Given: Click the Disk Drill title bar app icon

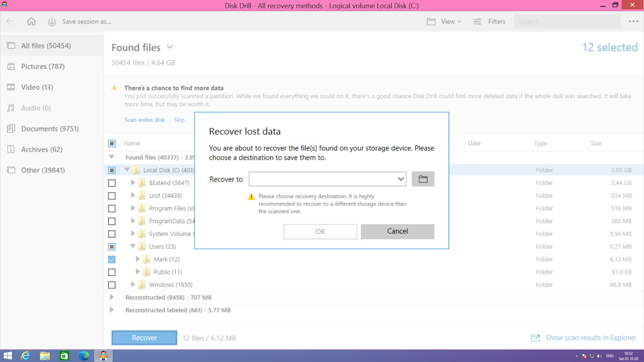Looking at the screenshot, I should [x=4, y=5].
